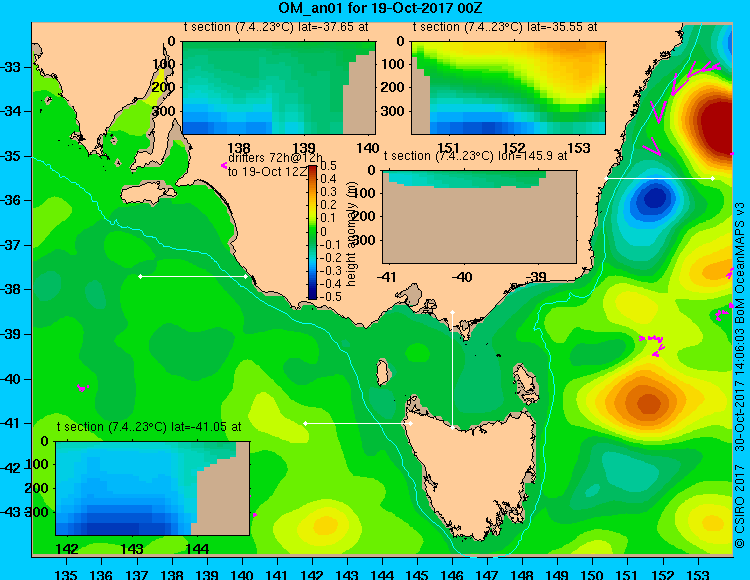Click the '-33' latitude axis label
This screenshot has width=750, height=580.
(x=11, y=66)
